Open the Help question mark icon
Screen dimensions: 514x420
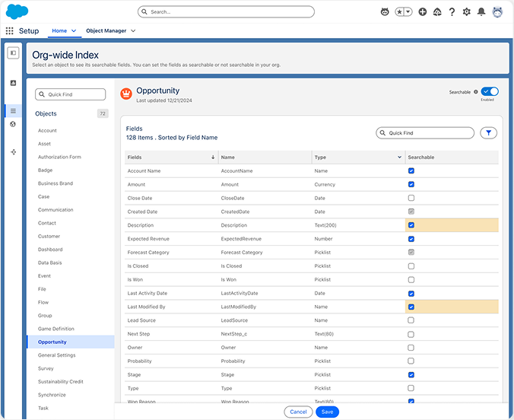coord(452,12)
